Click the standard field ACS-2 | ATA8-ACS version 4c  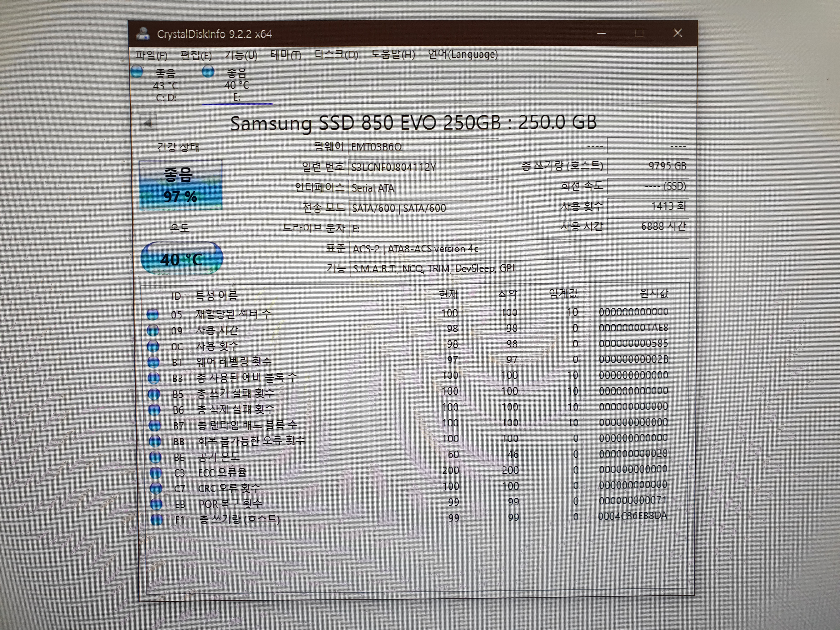[519, 249]
